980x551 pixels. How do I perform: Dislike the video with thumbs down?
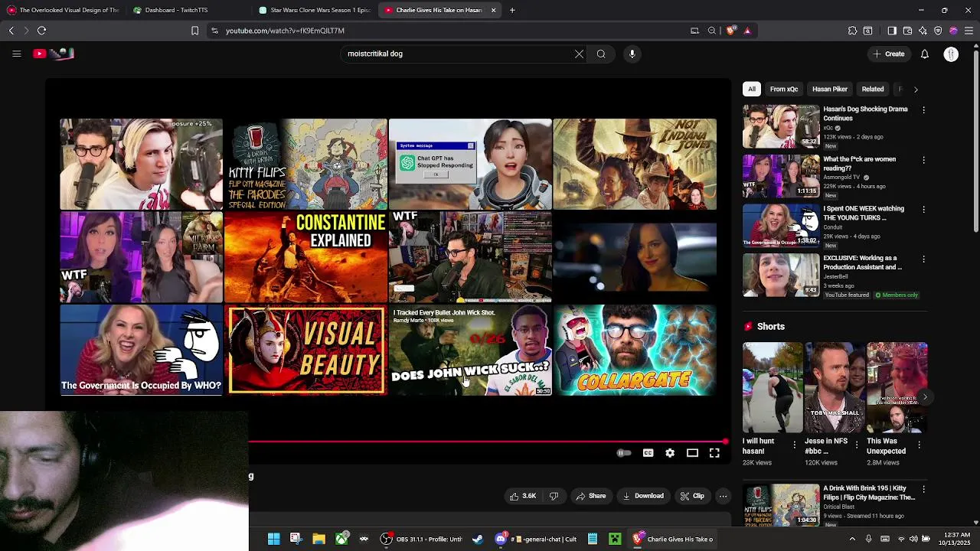point(554,496)
